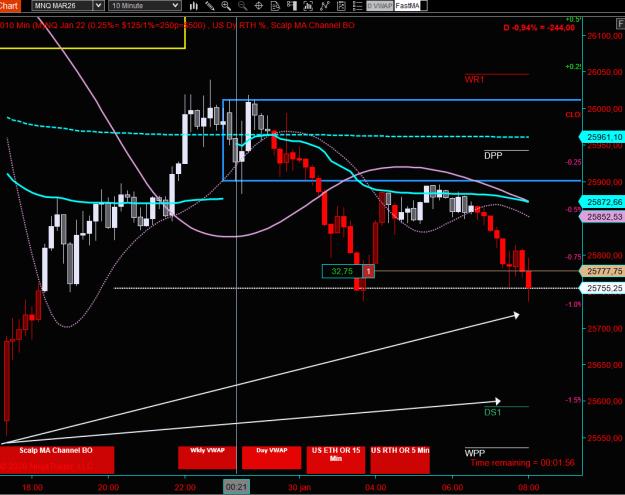The height and width of the screenshot is (495, 625).
Task: Click the WR1 pivot label
Action: pyautogui.click(x=474, y=80)
